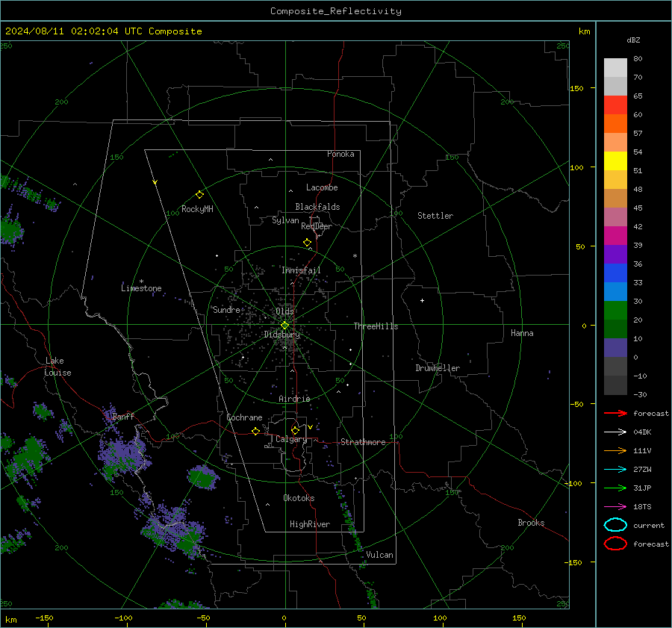Click the cyan 27ZW arrow in the legend
Screen dimensions: 672x628
click(x=615, y=470)
